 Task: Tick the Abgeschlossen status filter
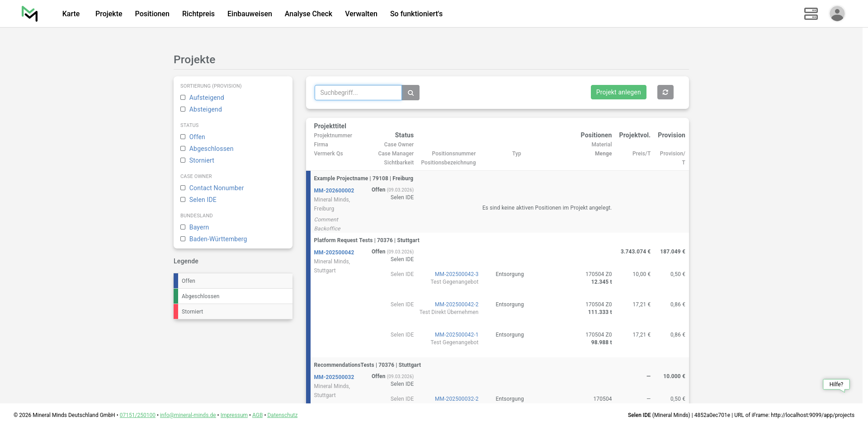[183, 149]
